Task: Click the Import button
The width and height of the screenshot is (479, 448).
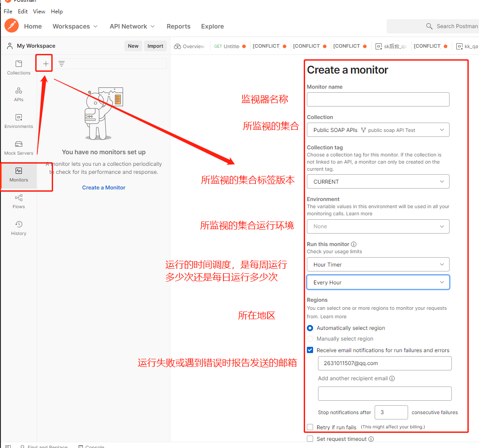Action: click(x=155, y=46)
